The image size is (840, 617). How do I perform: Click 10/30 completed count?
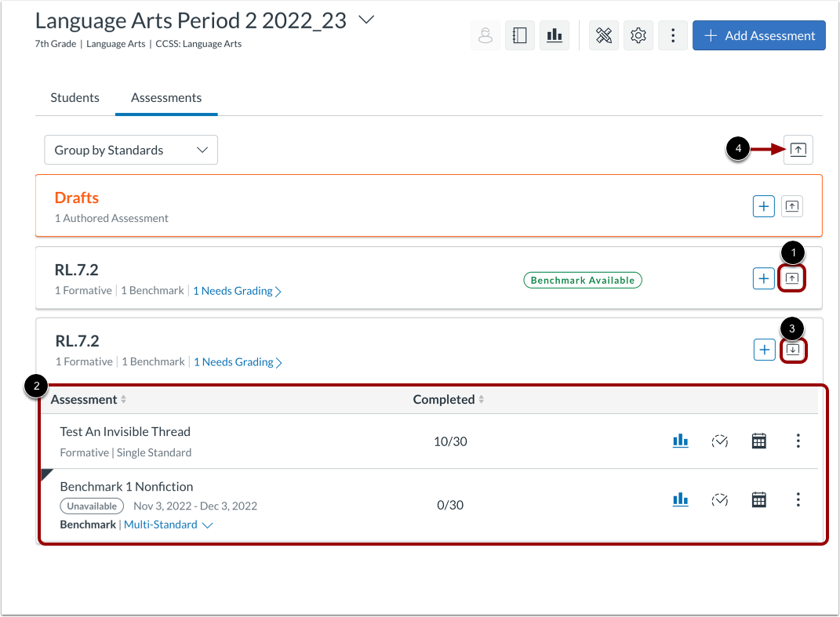coord(450,441)
